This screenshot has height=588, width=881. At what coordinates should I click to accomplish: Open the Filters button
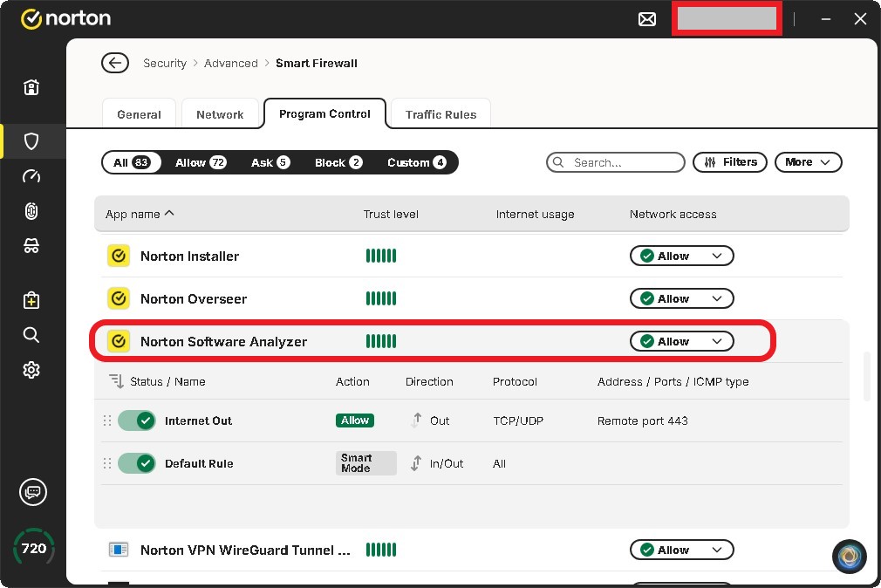[730, 162]
